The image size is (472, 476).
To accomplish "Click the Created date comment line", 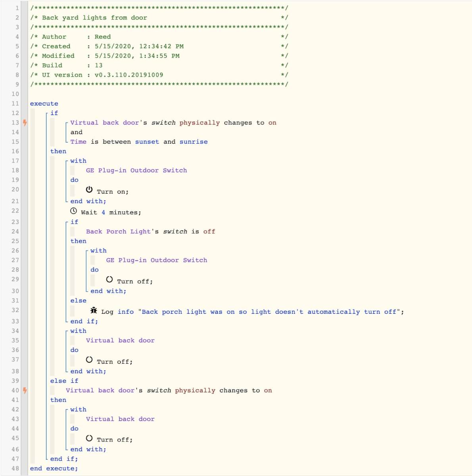I will point(159,46).
